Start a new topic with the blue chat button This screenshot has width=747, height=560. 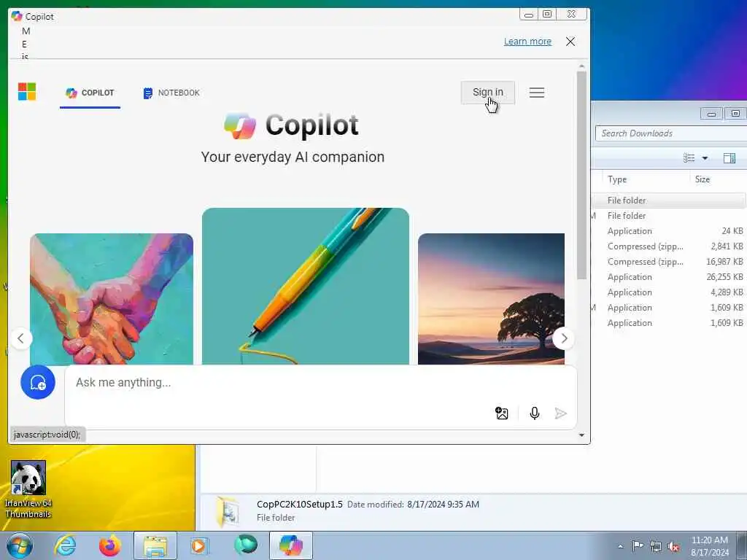pyautogui.click(x=38, y=382)
